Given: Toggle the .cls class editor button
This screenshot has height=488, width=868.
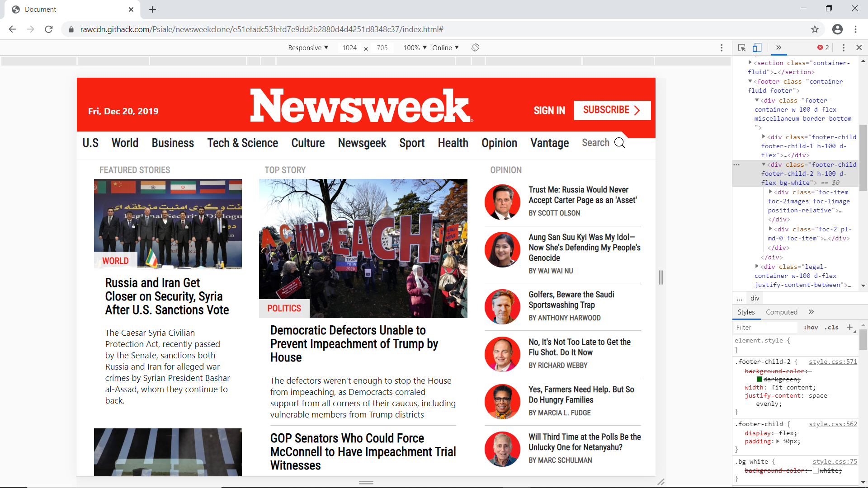Looking at the screenshot, I should coord(831,328).
